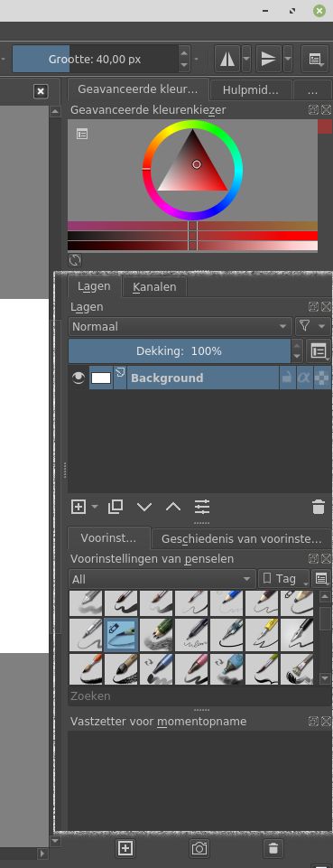Toggle the lock on the Background layer
Viewport: 333px width, 868px height.
287,378
